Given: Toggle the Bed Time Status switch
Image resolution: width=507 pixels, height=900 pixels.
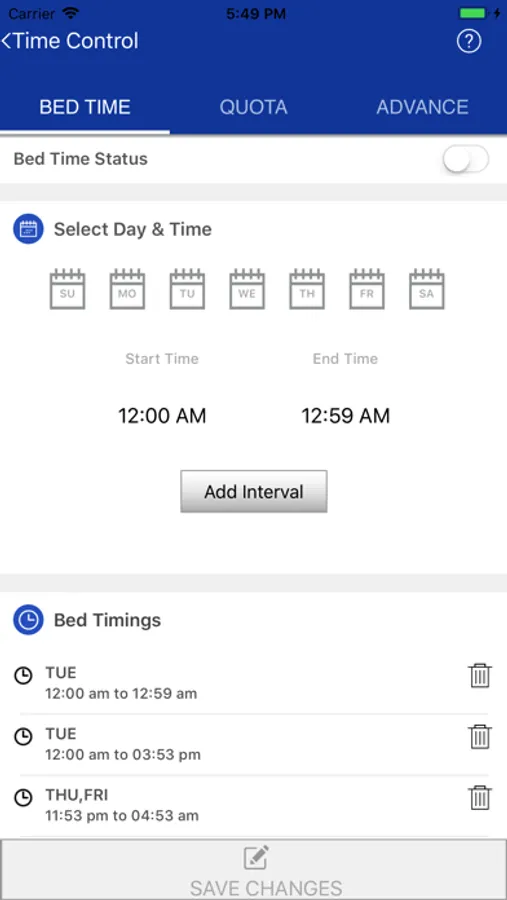Looking at the screenshot, I should point(466,160).
